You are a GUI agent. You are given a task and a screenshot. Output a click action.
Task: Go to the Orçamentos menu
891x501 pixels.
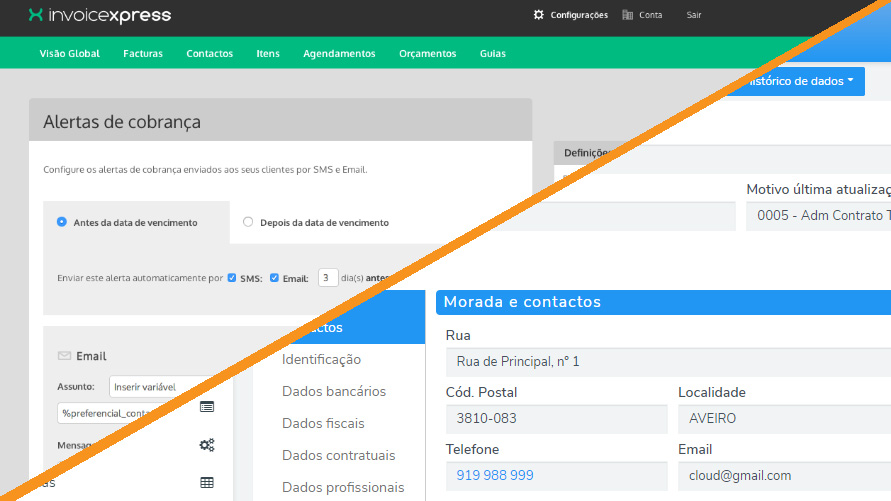pyautogui.click(x=427, y=53)
